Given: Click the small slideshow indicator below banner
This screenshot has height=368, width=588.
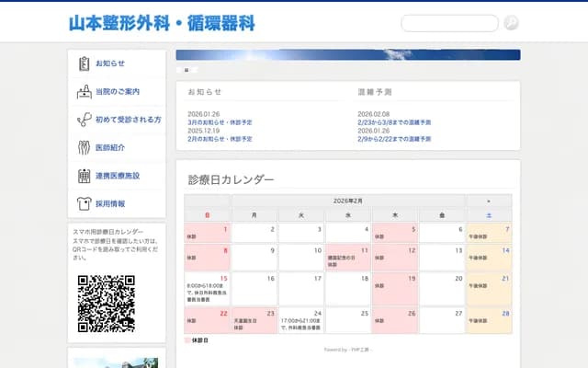Looking at the screenshot, I should pos(186,70).
